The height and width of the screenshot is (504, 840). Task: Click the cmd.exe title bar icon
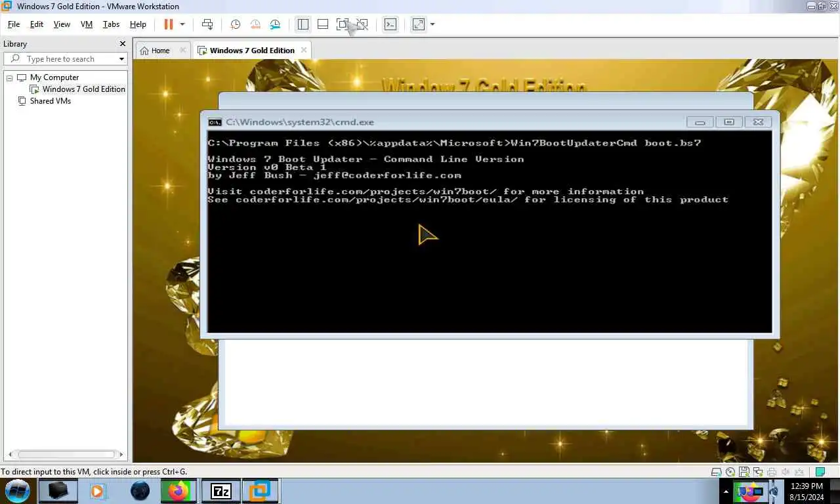tap(215, 122)
